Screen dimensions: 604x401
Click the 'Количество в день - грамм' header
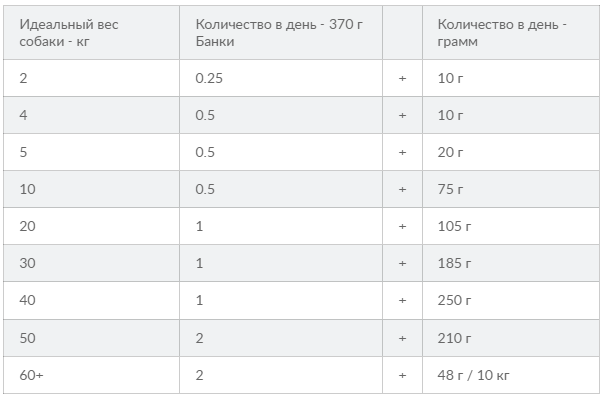[x=511, y=33]
